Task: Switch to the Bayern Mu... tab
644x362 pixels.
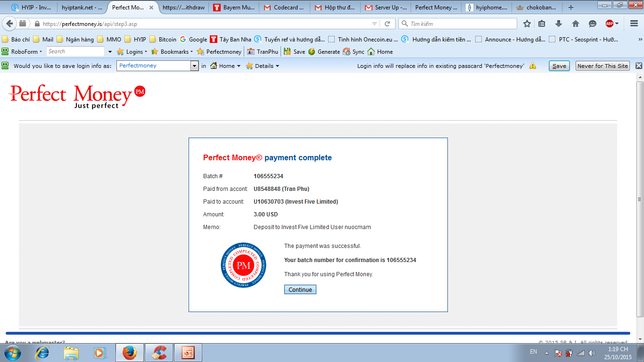Action: pos(234,8)
